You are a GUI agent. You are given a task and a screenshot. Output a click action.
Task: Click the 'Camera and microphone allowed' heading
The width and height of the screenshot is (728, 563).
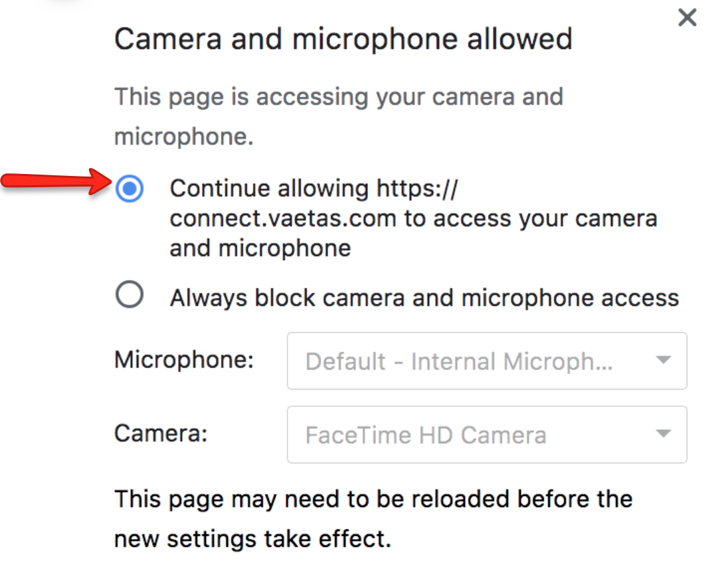(343, 39)
